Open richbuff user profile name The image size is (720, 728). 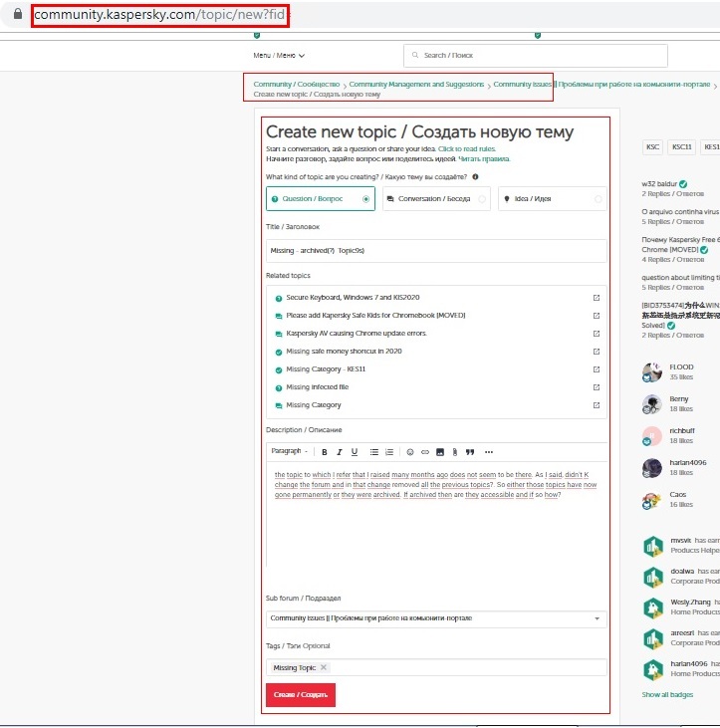point(682,431)
